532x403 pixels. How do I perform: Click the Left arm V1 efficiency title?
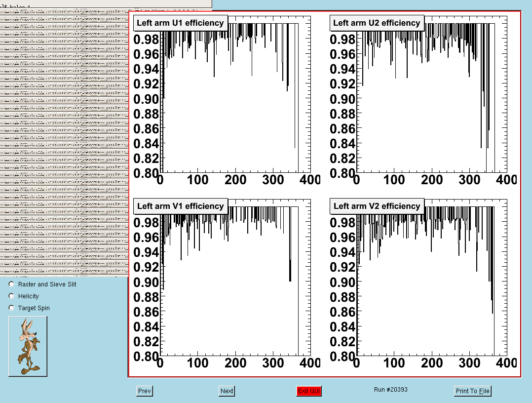click(180, 206)
